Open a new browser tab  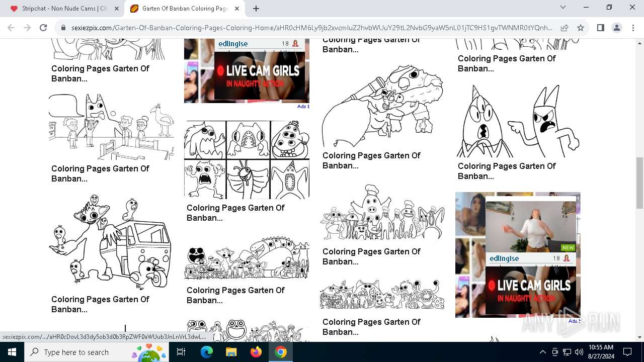(256, 9)
